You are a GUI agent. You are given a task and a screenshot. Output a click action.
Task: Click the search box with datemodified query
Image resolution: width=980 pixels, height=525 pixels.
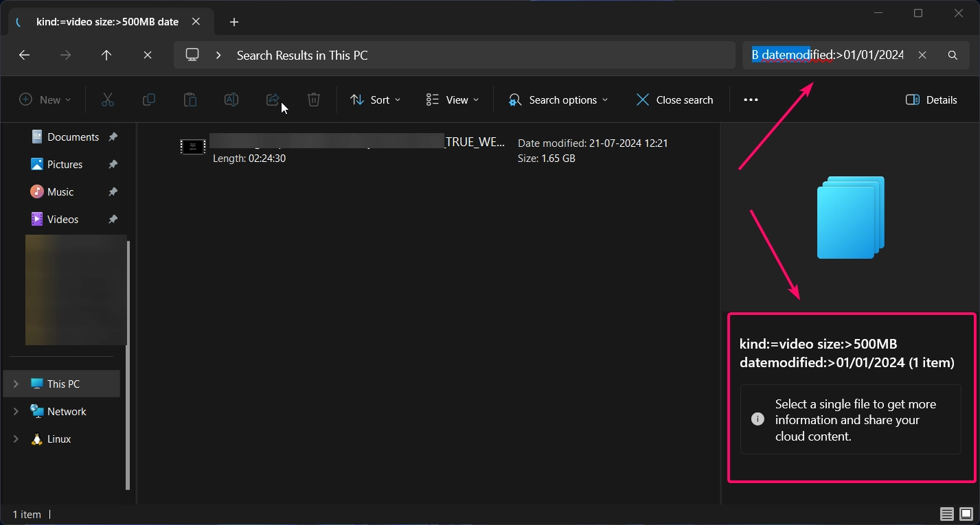[828, 56]
